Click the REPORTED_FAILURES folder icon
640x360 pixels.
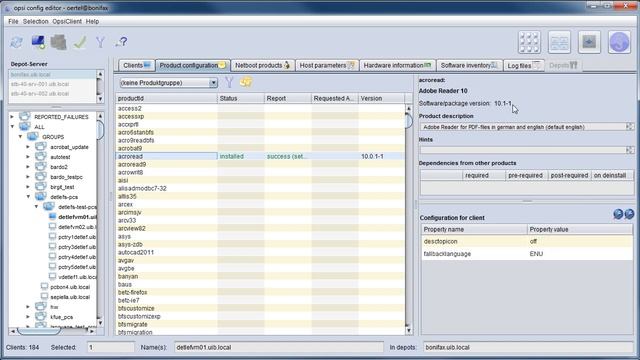click(x=25, y=116)
